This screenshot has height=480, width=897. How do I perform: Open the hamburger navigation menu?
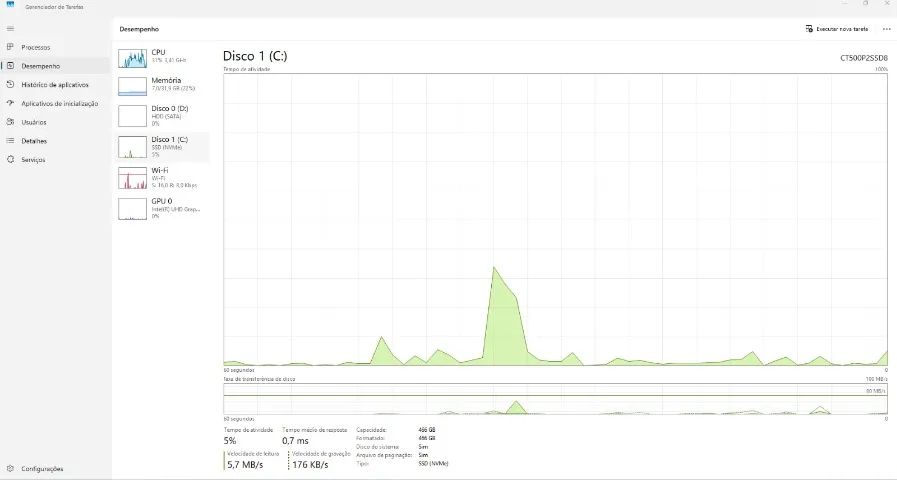click(10, 29)
